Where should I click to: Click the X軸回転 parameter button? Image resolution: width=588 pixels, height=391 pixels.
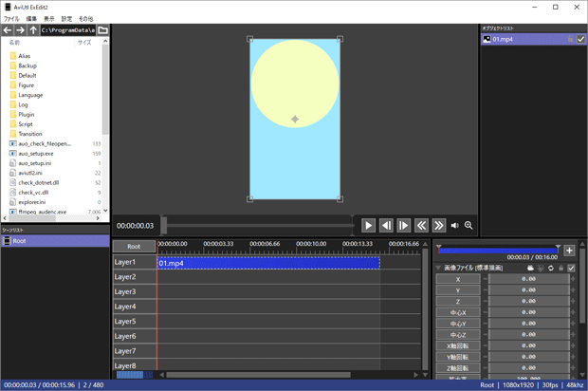click(458, 346)
